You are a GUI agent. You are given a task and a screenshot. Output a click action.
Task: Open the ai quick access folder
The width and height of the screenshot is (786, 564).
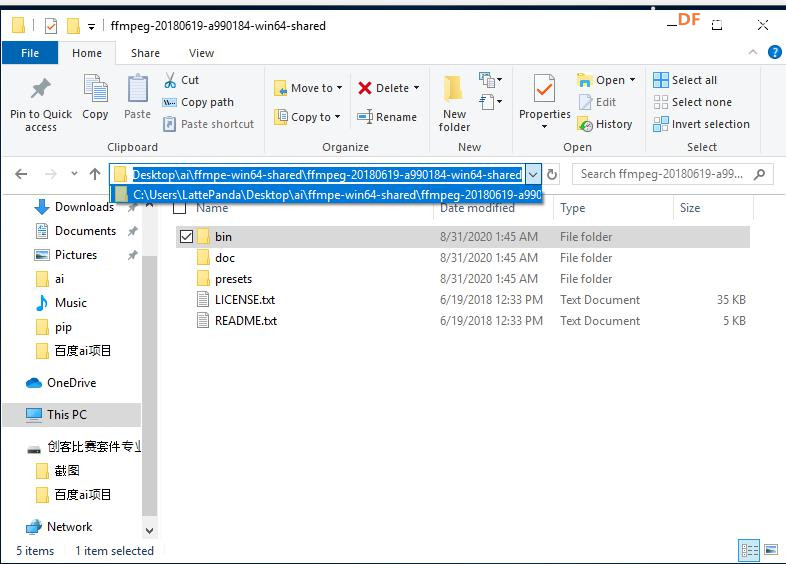[59, 279]
